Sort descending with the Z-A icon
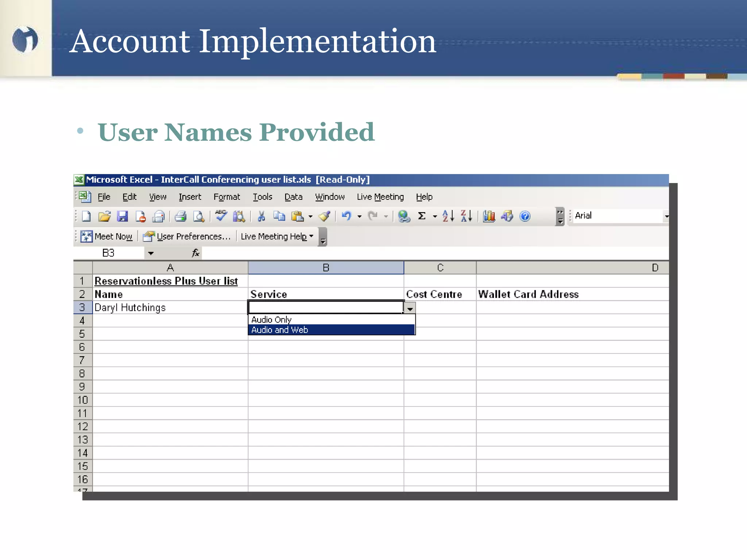Image resolution: width=747 pixels, height=560 pixels. 467,216
